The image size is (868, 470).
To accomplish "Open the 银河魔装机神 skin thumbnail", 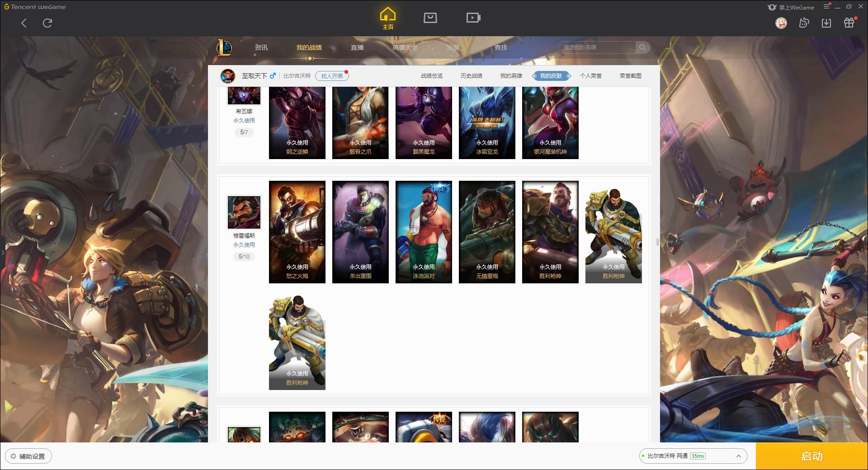I will [550, 123].
